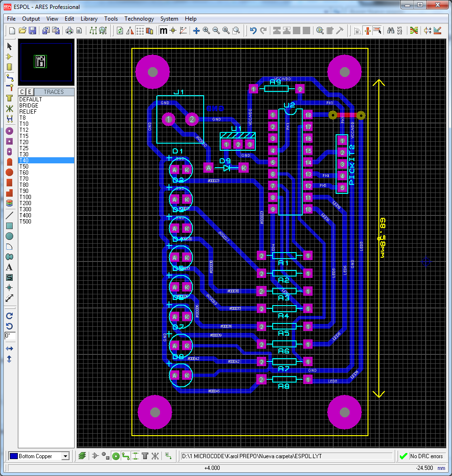Open the Tools menu
The width and height of the screenshot is (452, 476).
point(111,19)
